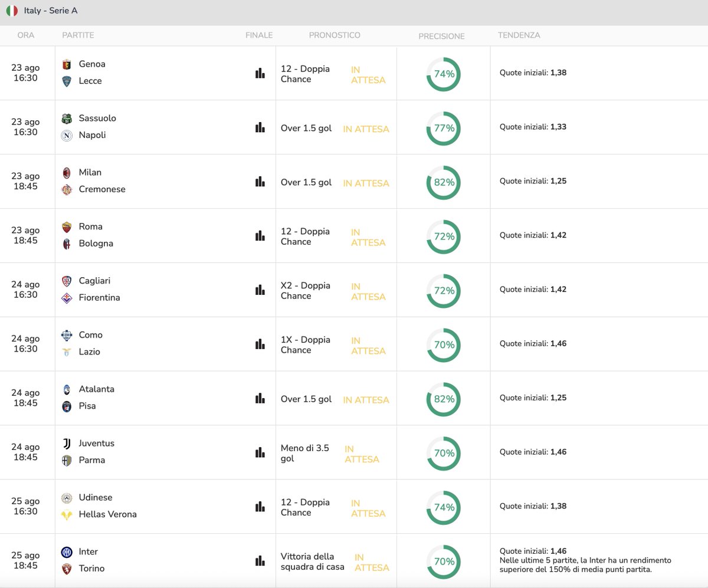The image size is (708, 588).
Task: Click the Sassuolo team crest
Action: point(67,119)
